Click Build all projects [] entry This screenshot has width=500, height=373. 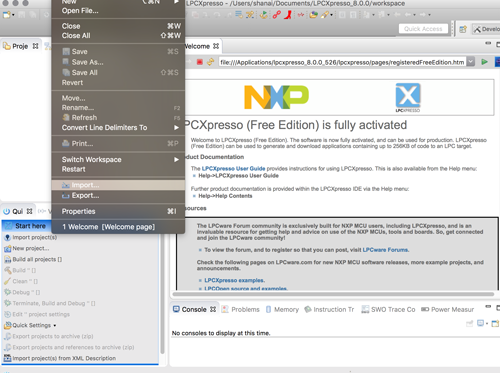pos(37,259)
